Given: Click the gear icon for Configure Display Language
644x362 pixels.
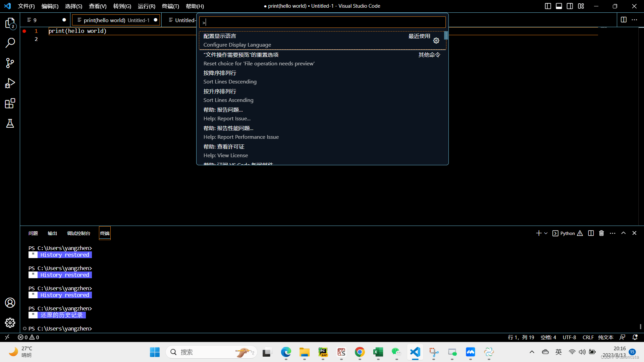Looking at the screenshot, I should [x=436, y=41].
